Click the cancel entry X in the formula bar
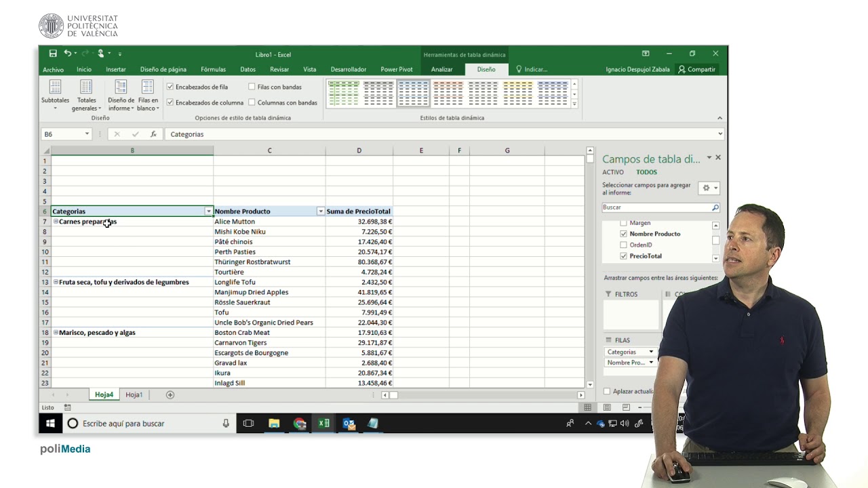Image resolution: width=868 pixels, height=488 pixels. tap(117, 134)
